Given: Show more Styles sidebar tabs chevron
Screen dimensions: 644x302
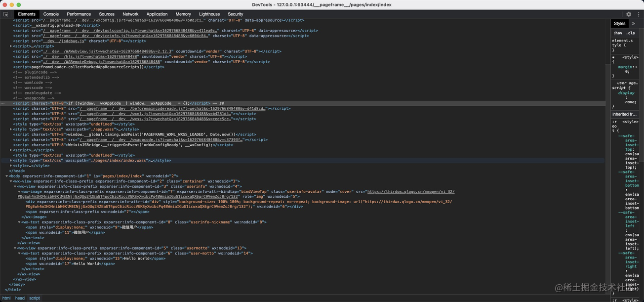Looking at the screenshot, I should 634,23.
